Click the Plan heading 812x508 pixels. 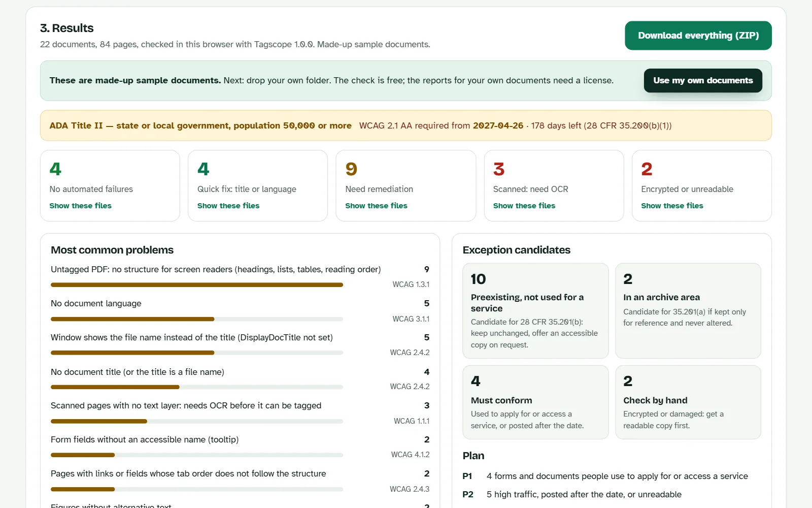pos(473,456)
